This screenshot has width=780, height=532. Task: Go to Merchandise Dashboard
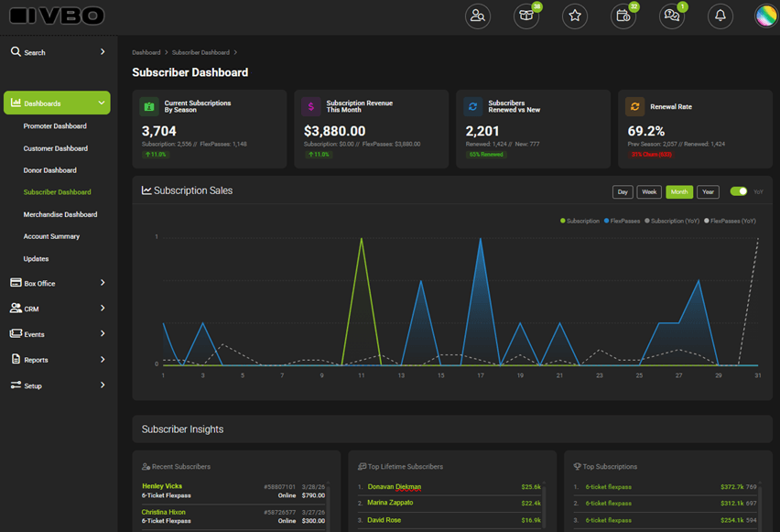coord(60,214)
